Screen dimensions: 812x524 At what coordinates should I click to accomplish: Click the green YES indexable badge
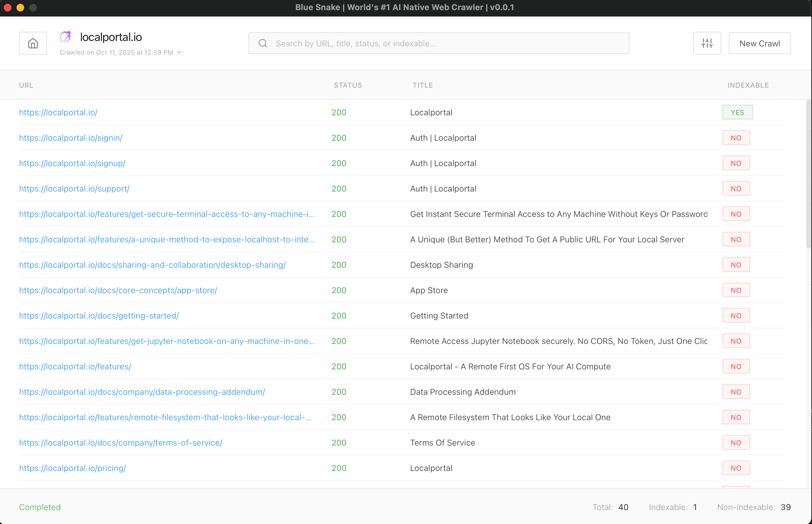tap(737, 112)
